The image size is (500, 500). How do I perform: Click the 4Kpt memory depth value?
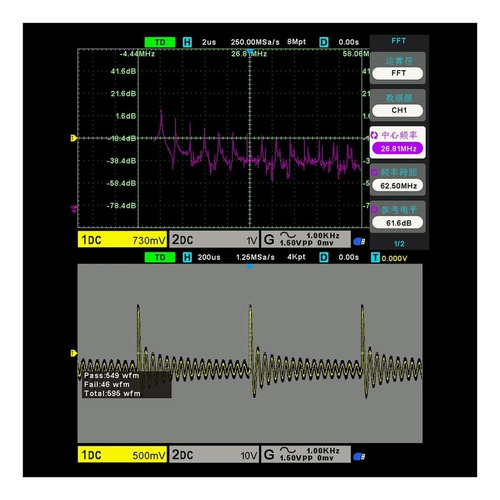(296, 257)
